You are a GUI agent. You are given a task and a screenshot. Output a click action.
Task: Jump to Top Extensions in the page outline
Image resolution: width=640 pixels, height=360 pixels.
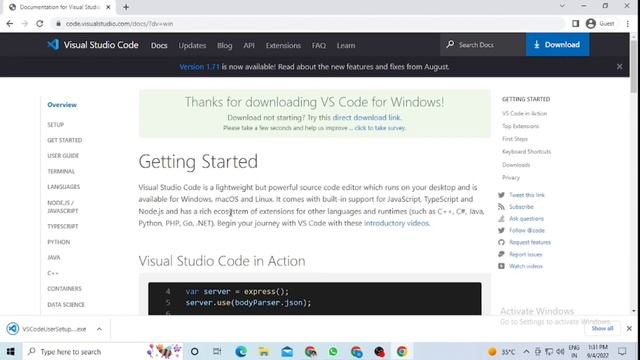coord(520,126)
